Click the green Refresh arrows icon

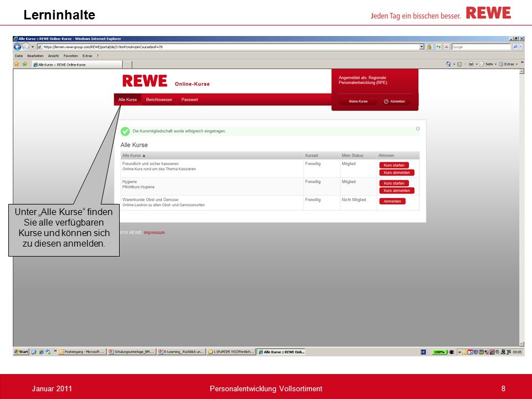(x=438, y=47)
